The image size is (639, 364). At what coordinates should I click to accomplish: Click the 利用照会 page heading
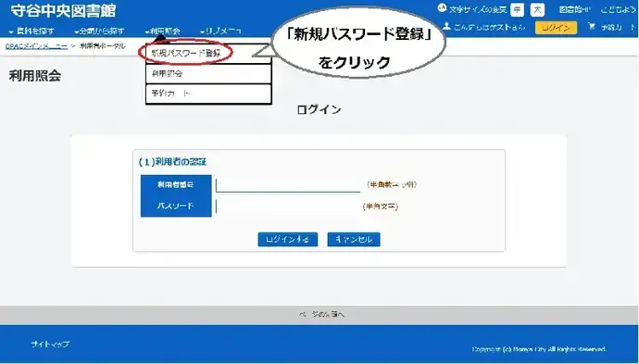pos(35,76)
